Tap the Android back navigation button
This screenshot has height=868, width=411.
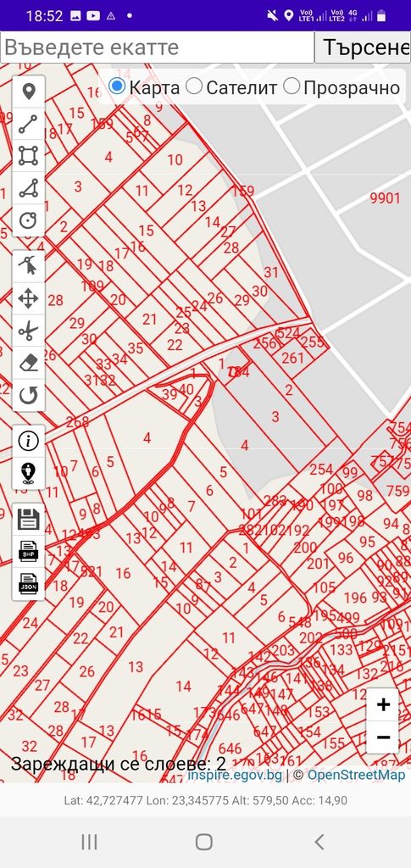319,842
